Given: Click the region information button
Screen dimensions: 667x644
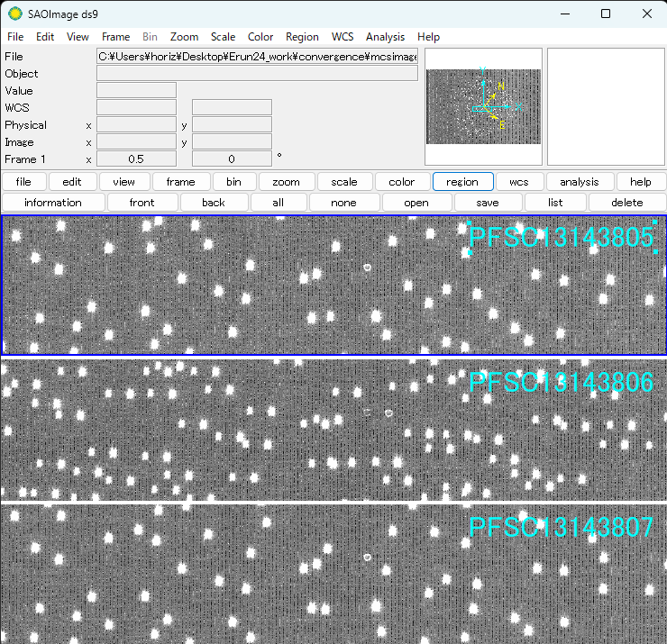Looking at the screenshot, I should coord(53,203).
